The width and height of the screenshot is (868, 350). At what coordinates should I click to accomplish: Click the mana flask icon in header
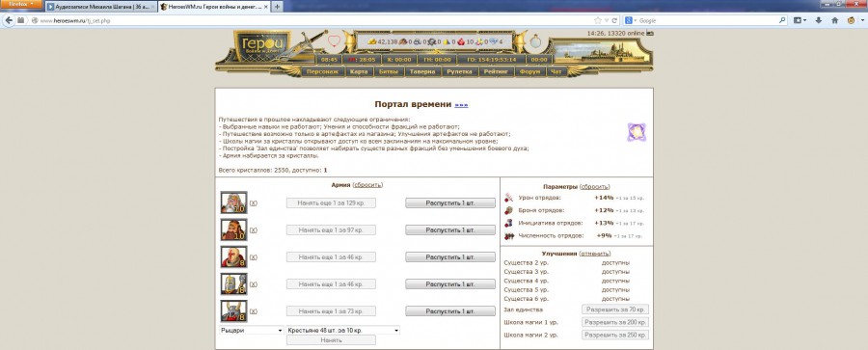coord(534,41)
